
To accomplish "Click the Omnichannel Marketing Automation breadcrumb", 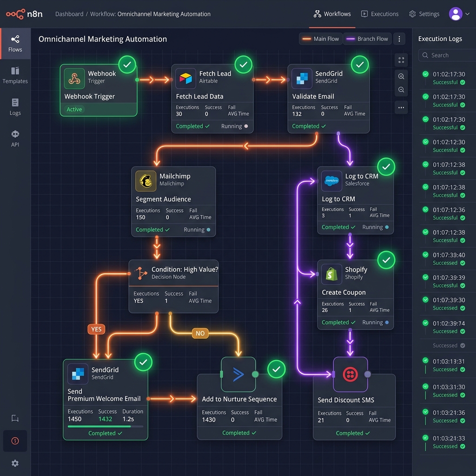I will 164,14.
